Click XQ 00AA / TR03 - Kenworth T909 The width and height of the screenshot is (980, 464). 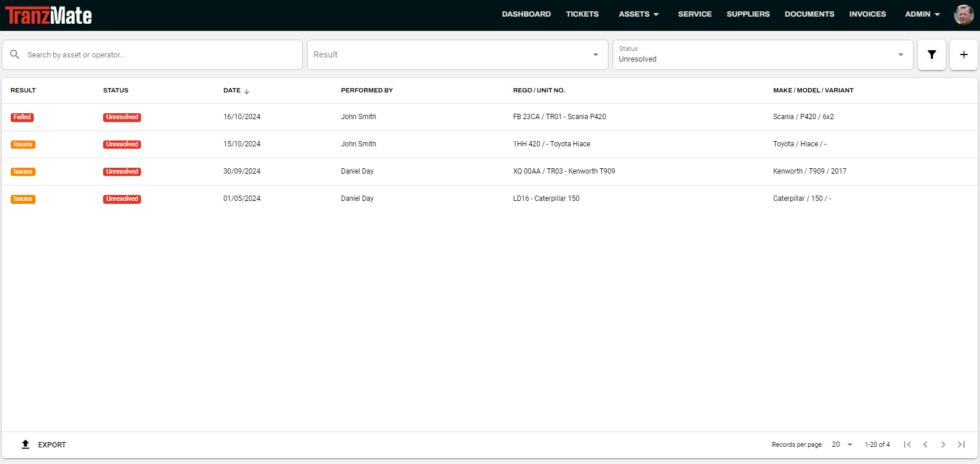564,171
